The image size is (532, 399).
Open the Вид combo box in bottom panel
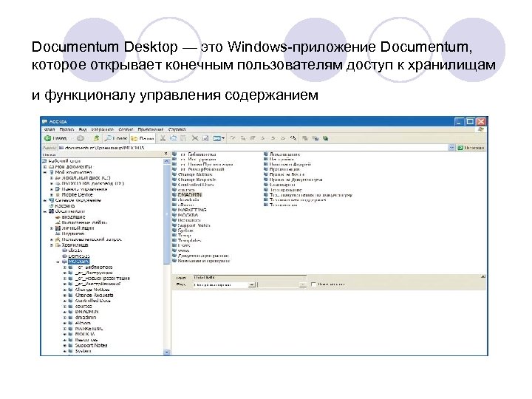pos(225,285)
